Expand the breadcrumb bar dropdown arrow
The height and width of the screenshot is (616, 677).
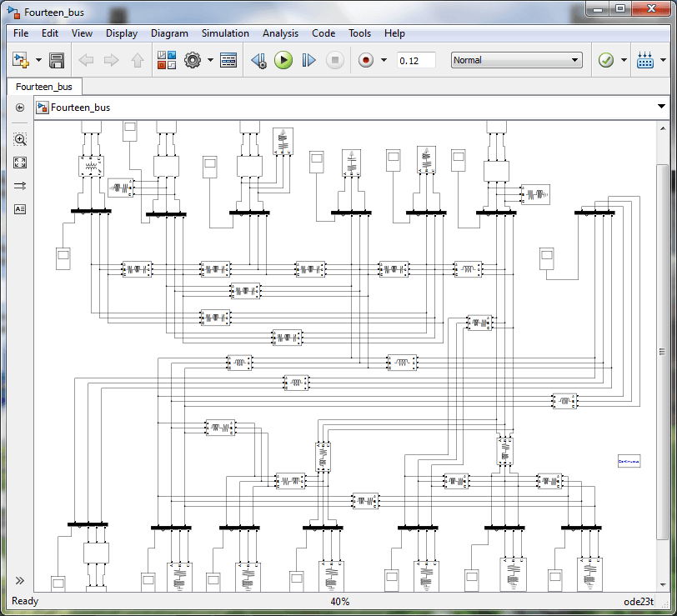click(661, 107)
